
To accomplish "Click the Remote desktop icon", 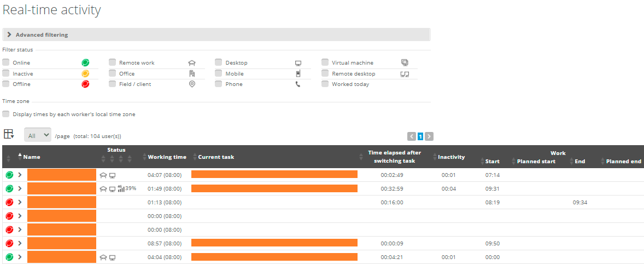I will [x=405, y=73].
